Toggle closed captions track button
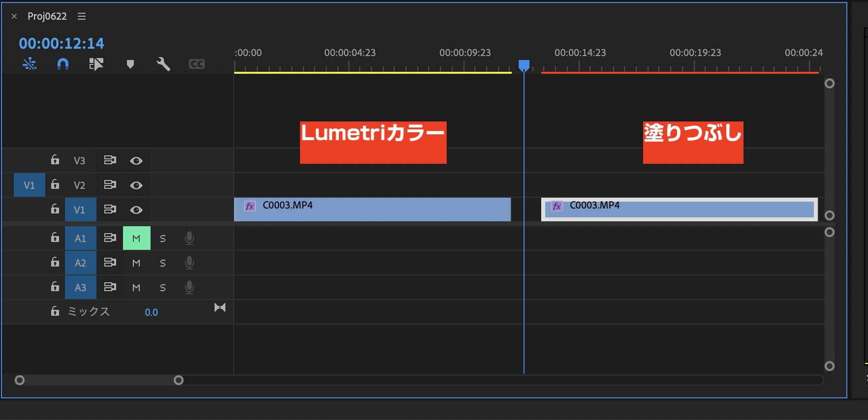Image resolution: width=868 pixels, height=420 pixels. pyautogui.click(x=197, y=64)
